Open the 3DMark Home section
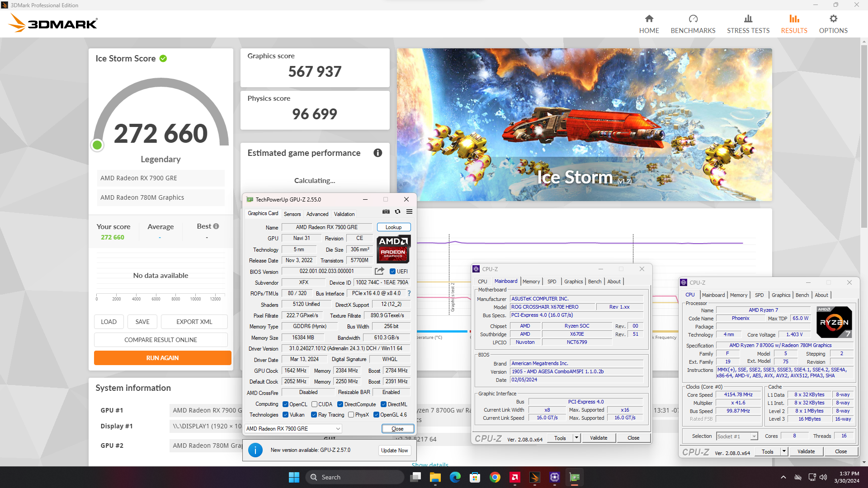Viewport: 868px width, 488px height. [649, 24]
